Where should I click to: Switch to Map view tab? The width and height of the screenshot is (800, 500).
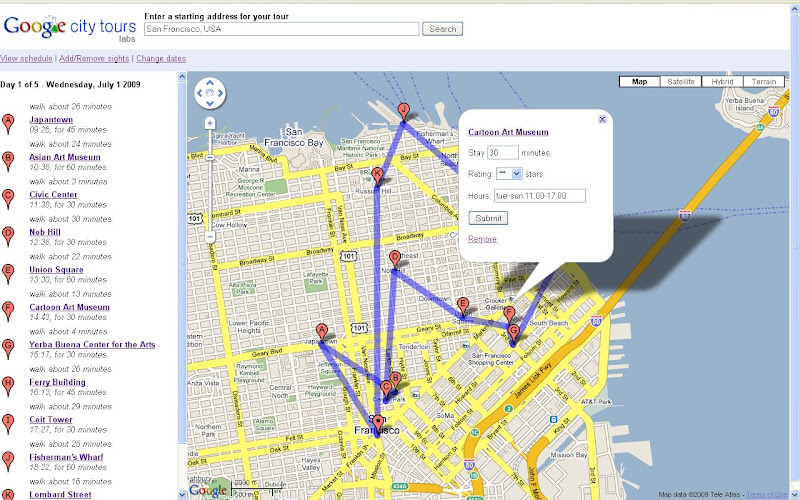tap(639, 82)
